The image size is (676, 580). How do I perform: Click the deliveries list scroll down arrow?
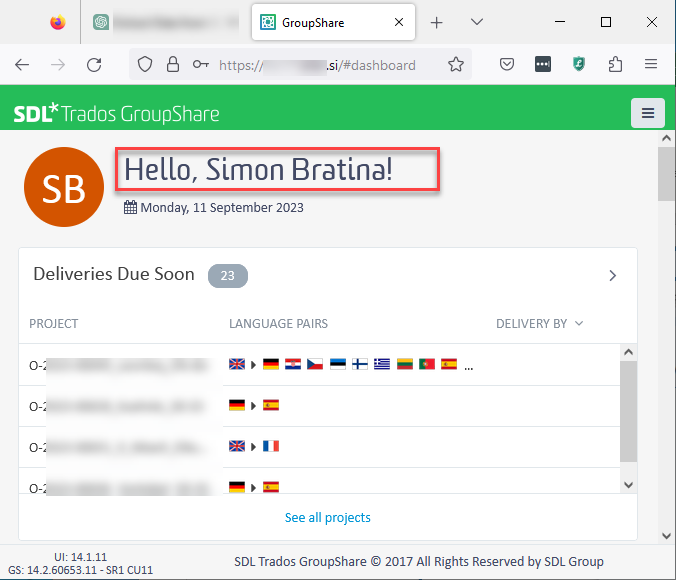click(628, 485)
